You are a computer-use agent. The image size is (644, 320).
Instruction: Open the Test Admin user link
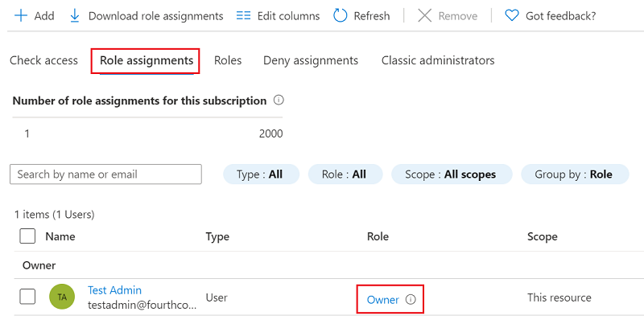point(114,290)
